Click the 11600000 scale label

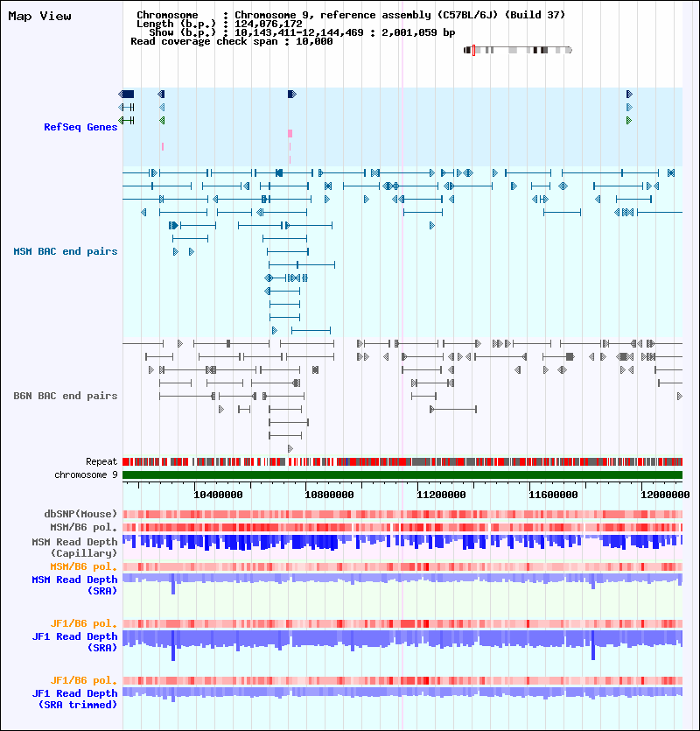[553, 495]
